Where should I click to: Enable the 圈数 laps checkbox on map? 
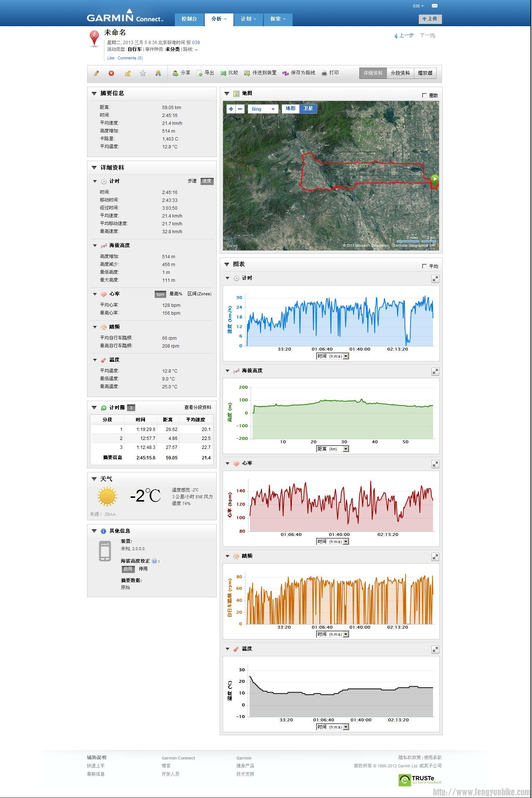click(424, 95)
